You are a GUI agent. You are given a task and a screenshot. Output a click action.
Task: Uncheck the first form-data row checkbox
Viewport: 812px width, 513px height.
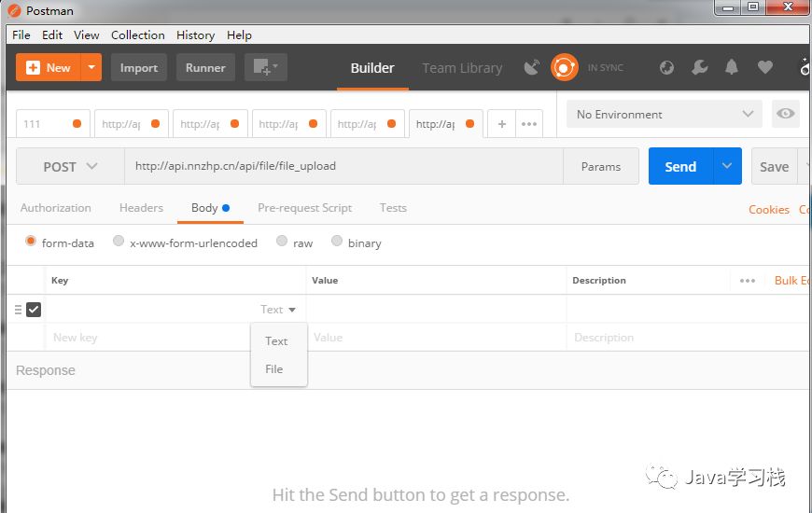pos(34,310)
